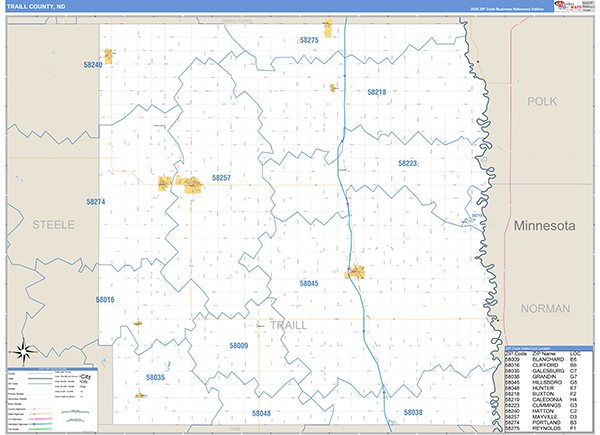Click the 58038 ZIP label on the map

point(413,412)
